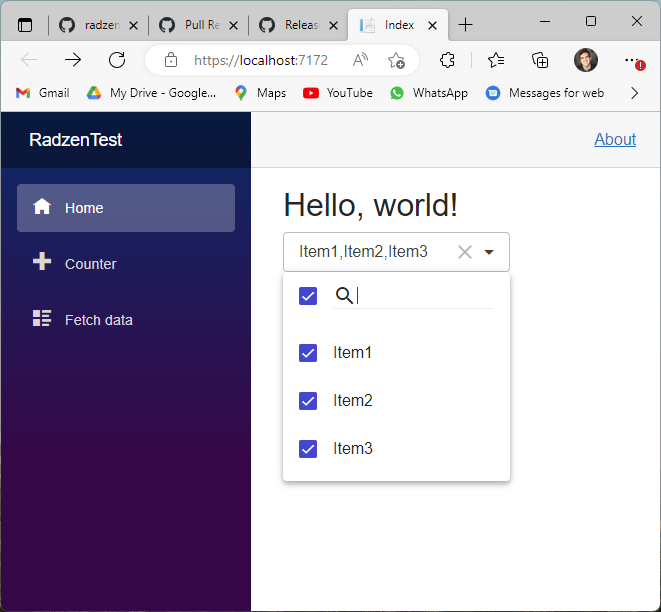Switch to the Releases GitHub tab
This screenshot has width=661, height=612.
[299, 25]
